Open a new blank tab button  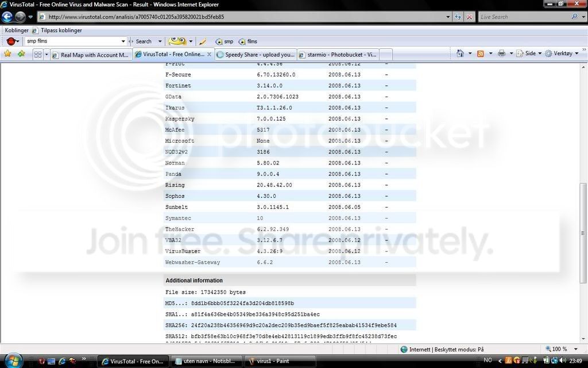coord(386,55)
